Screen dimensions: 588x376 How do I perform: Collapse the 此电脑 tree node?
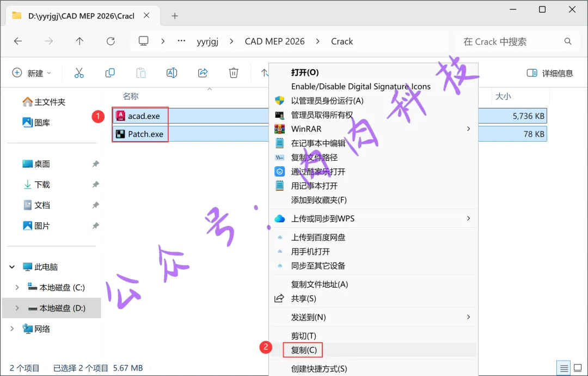click(x=12, y=267)
